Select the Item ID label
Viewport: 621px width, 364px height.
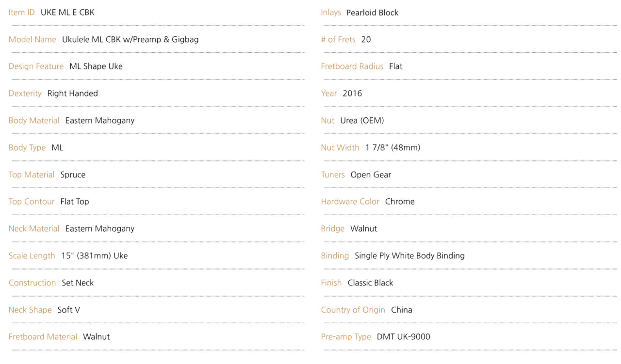click(x=22, y=13)
